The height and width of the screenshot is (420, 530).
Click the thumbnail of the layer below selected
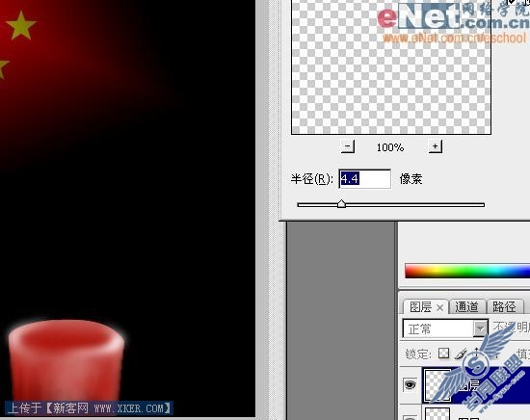click(x=437, y=414)
